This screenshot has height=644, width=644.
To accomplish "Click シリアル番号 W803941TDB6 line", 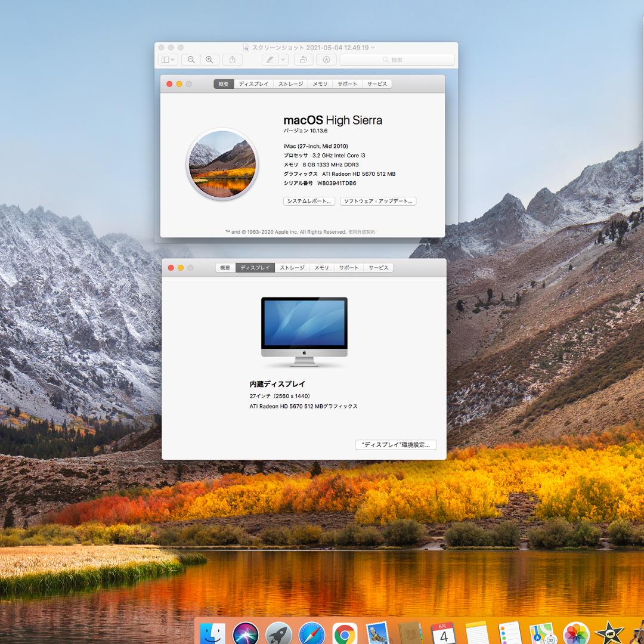I will (320, 183).
